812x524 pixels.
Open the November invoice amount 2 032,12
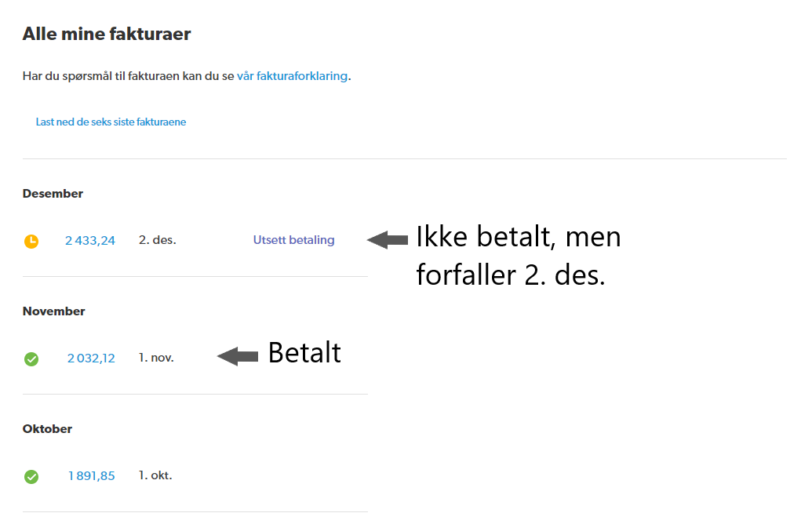tap(91, 358)
